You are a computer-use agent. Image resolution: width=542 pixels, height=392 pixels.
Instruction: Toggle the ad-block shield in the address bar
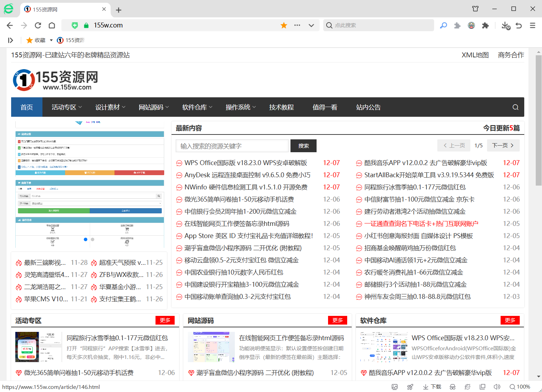[x=74, y=25]
